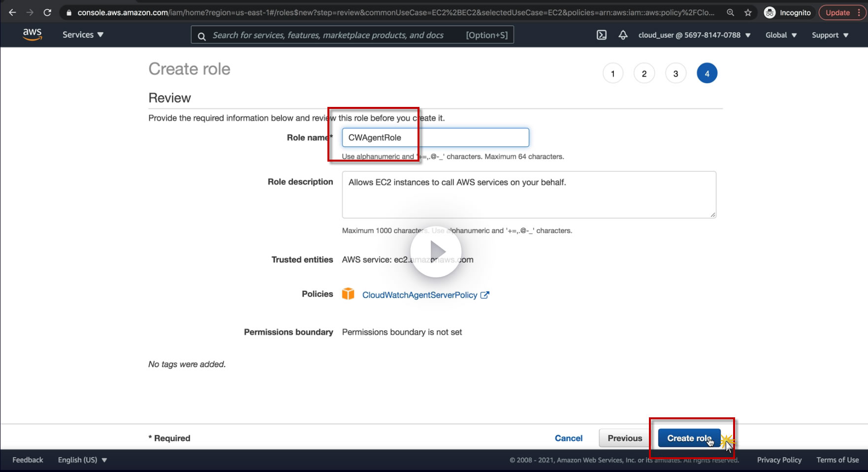
Task: Open the AWS CloudShell icon
Action: pos(602,35)
